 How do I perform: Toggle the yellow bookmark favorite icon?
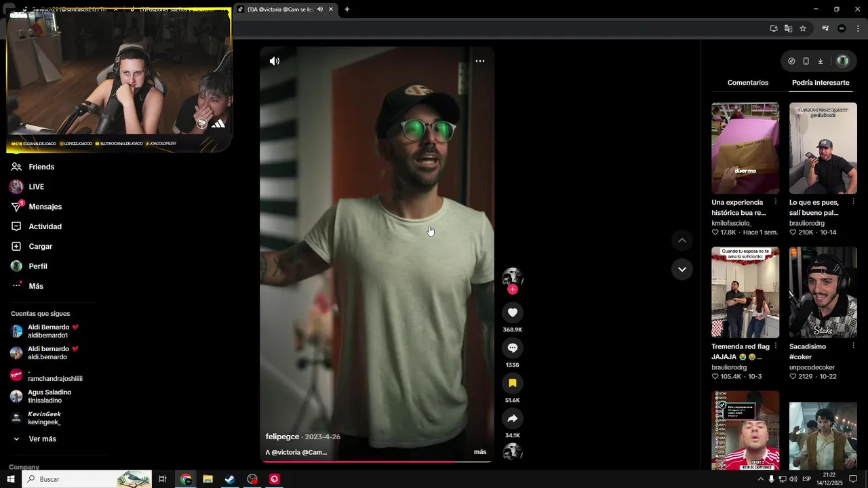[x=513, y=383]
